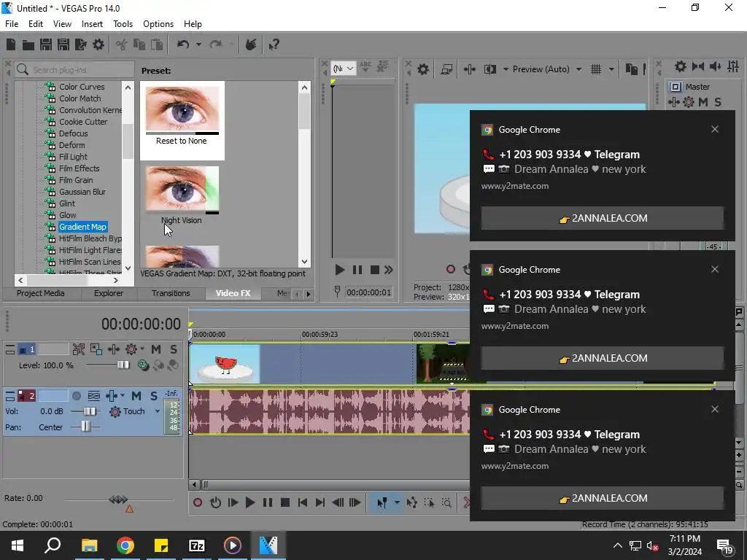The image size is (747, 560).
Task: Click the Paste clipboard icon
Action: tap(157, 44)
